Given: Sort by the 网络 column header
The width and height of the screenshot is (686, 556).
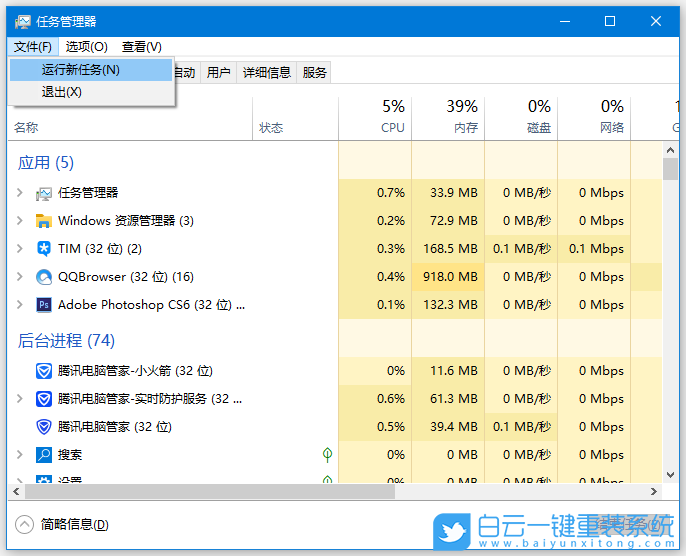Looking at the screenshot, I should (594, 118).
